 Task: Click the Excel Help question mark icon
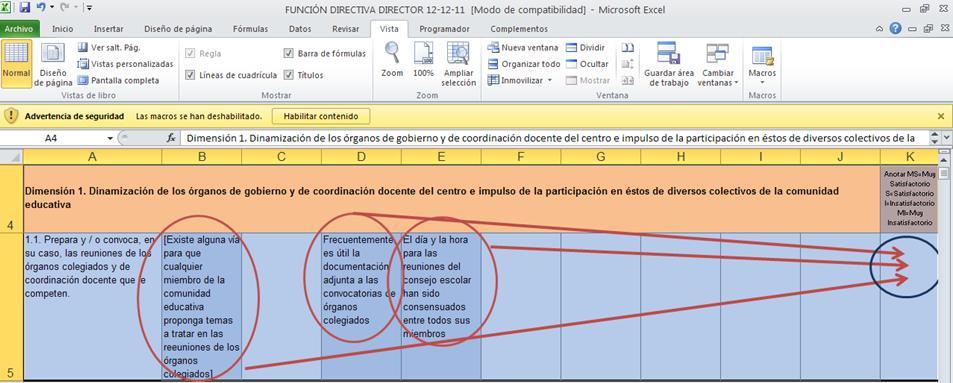pos(895,29)
